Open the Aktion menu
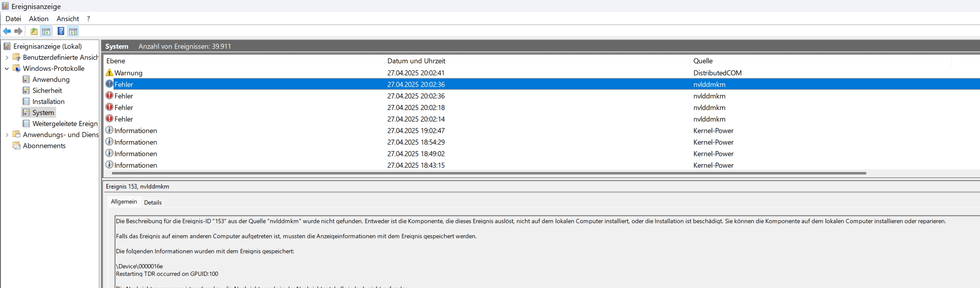The width and height of the screenshot is (980, 288). 39,19
